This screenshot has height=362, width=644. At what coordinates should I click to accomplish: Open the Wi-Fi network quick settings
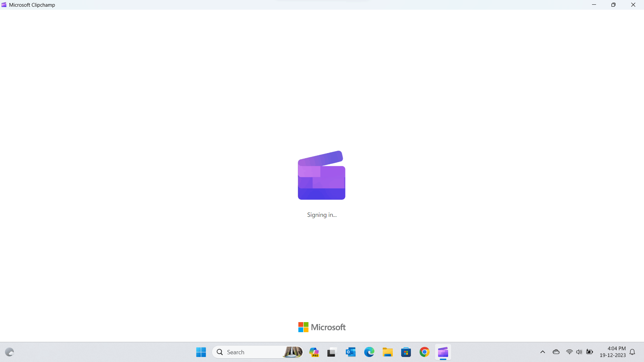(569, 352)
